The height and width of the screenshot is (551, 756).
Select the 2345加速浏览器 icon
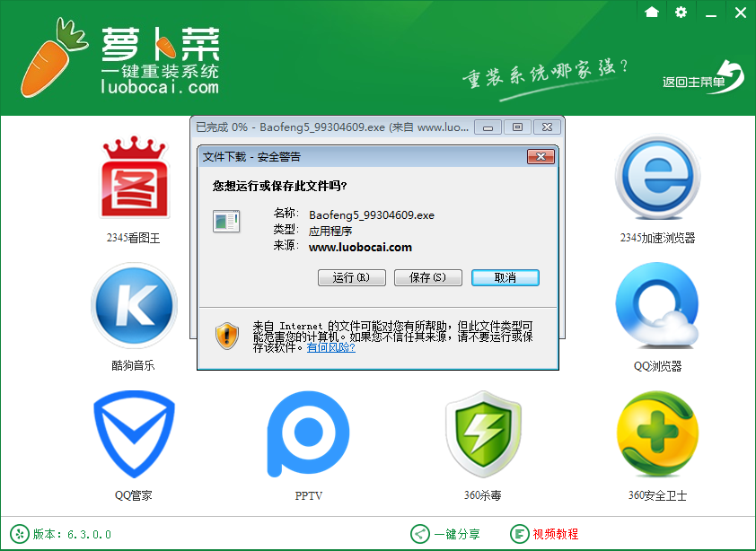657,177
